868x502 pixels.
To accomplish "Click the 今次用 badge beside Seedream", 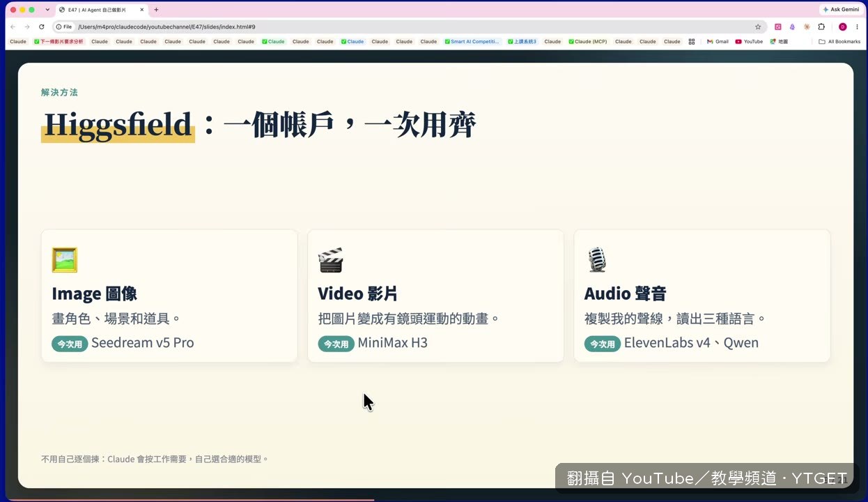I will pos(70,344).
